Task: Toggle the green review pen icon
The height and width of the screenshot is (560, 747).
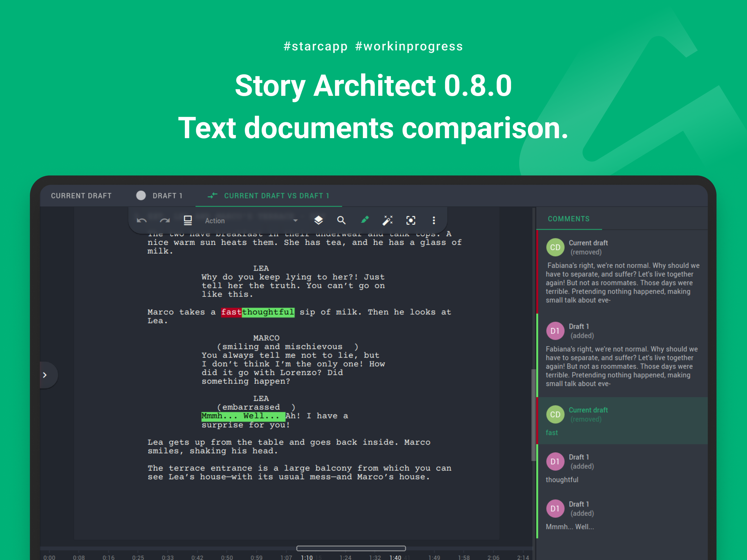Action: [365, 220]
